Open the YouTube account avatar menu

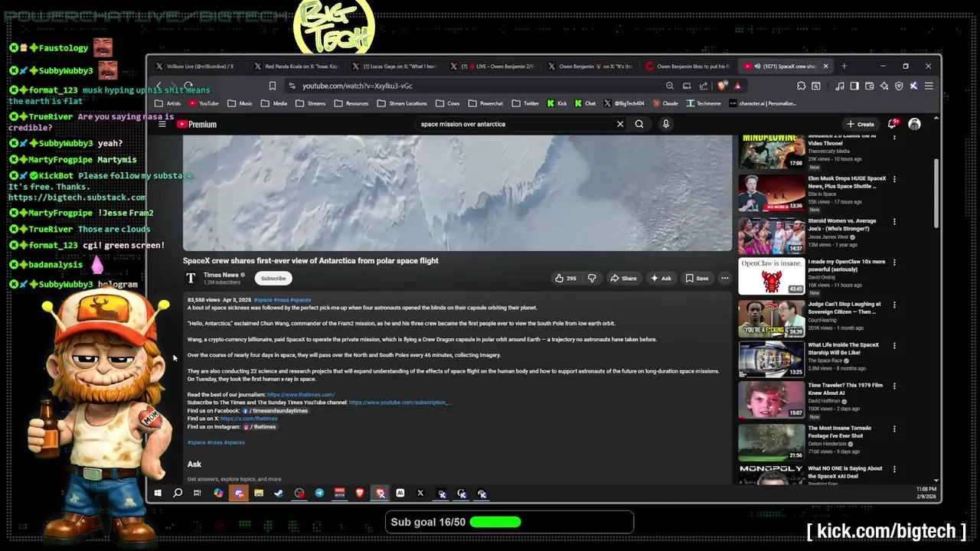pyautogui.click(x=914, y=124)
